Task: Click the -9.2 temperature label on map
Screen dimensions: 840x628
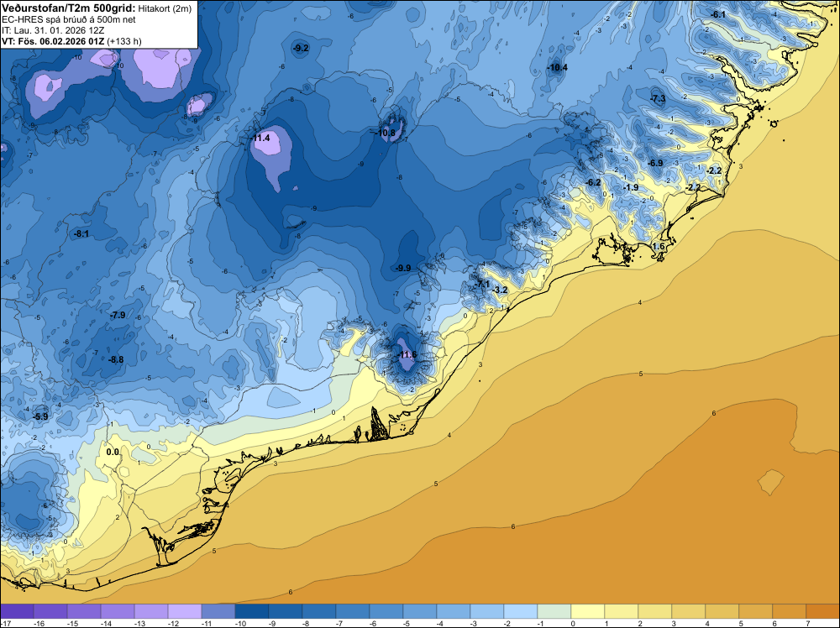Action: 301,48
